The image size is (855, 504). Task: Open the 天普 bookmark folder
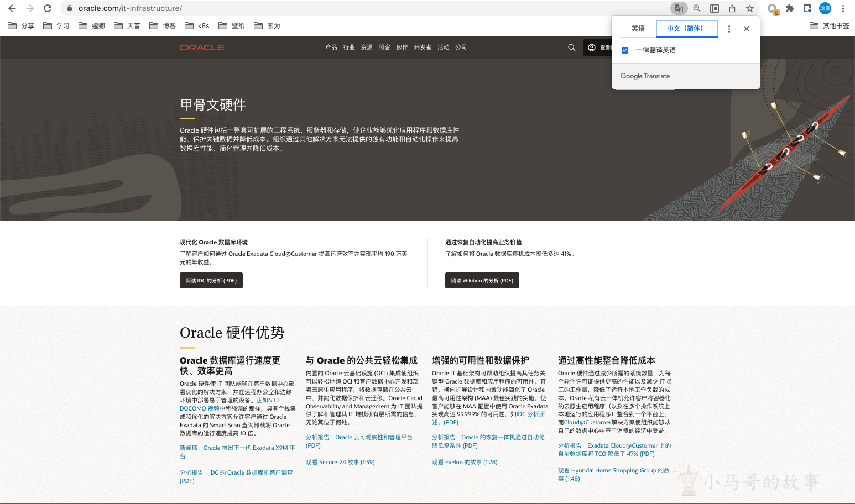point(127,26)
